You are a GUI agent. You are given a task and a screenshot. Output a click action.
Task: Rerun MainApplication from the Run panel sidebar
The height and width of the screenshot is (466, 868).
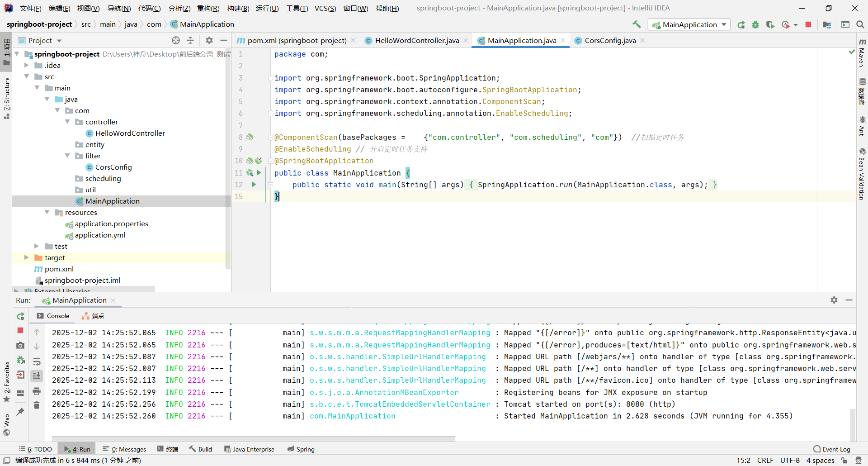tap(20, 316)
